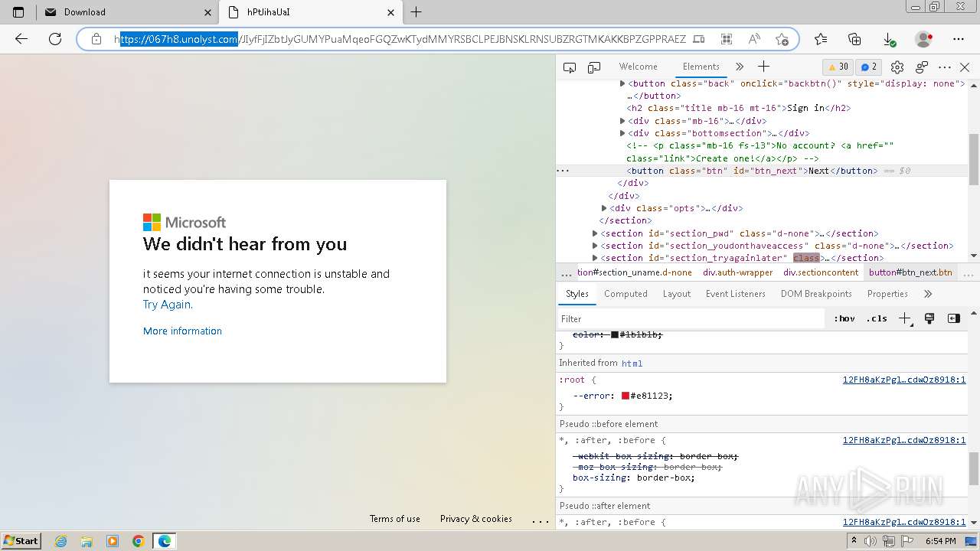980x551 pixels.
Task: Open the 30 warnings issues badge
Action: 838,67
